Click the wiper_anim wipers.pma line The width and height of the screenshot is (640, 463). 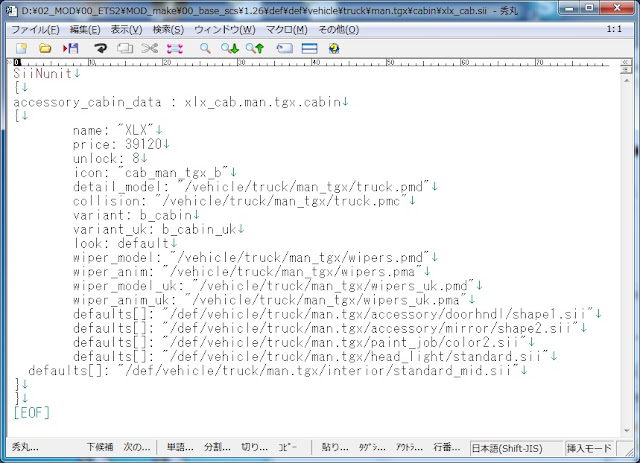point(251,272)
